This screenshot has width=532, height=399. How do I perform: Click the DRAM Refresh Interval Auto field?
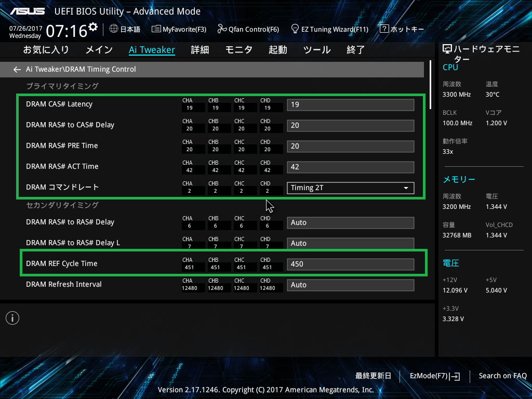tap(351, 285)
